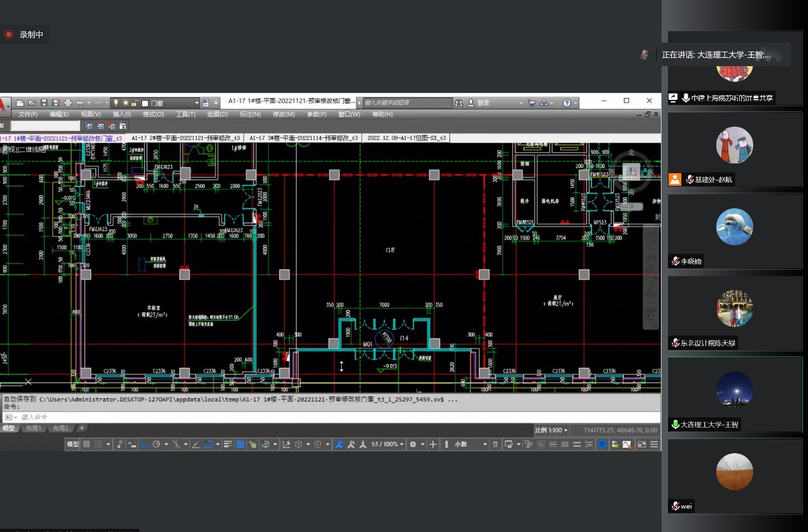
Task: Toggle grid display in status bar
Action: coord(86,444)
